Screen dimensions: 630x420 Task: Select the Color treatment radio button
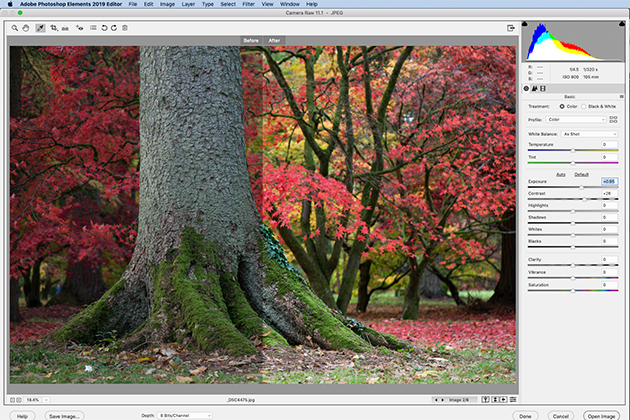[x=562, y=107]
